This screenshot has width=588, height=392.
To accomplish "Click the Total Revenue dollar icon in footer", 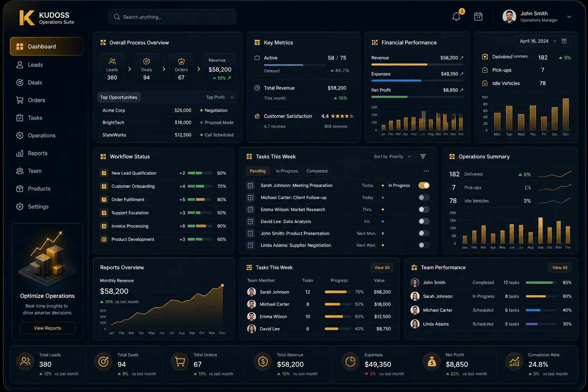I will click(263, 361).
